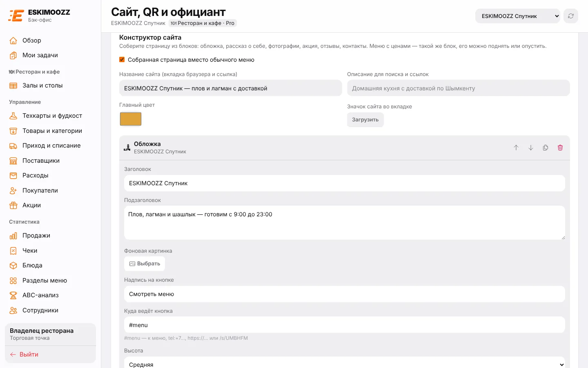
Task: Click the Обложка block type icon
Action: pyautogui.click(x=127, y=148)
